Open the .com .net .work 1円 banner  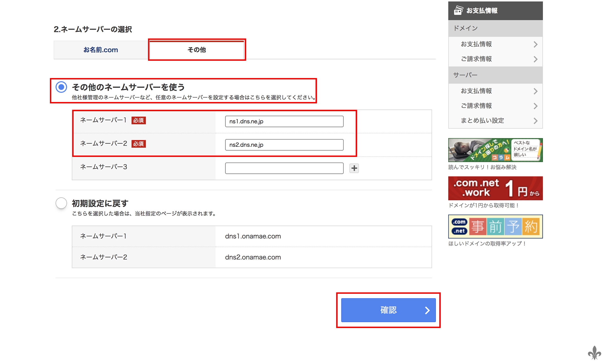tap(495, 188)
